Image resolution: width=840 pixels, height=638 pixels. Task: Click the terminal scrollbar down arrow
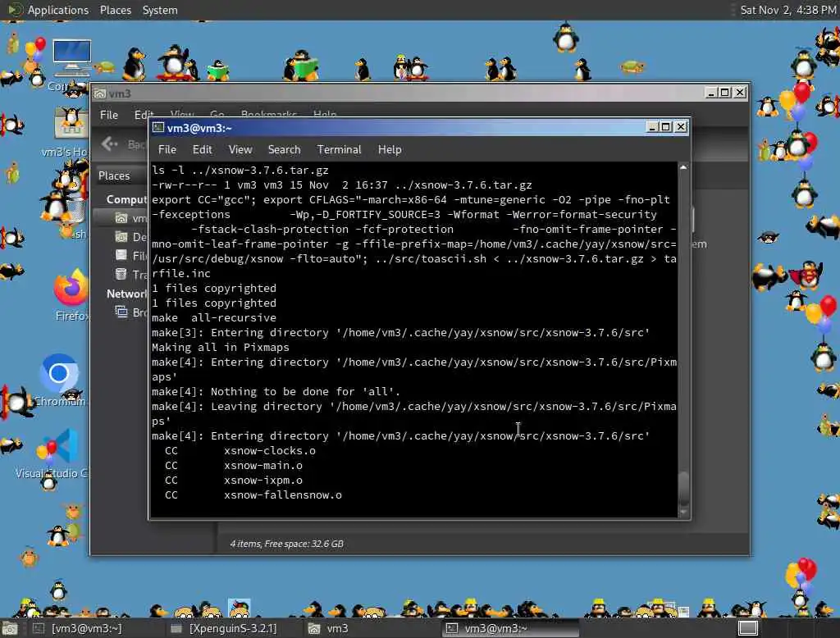[x=683, y=513]
